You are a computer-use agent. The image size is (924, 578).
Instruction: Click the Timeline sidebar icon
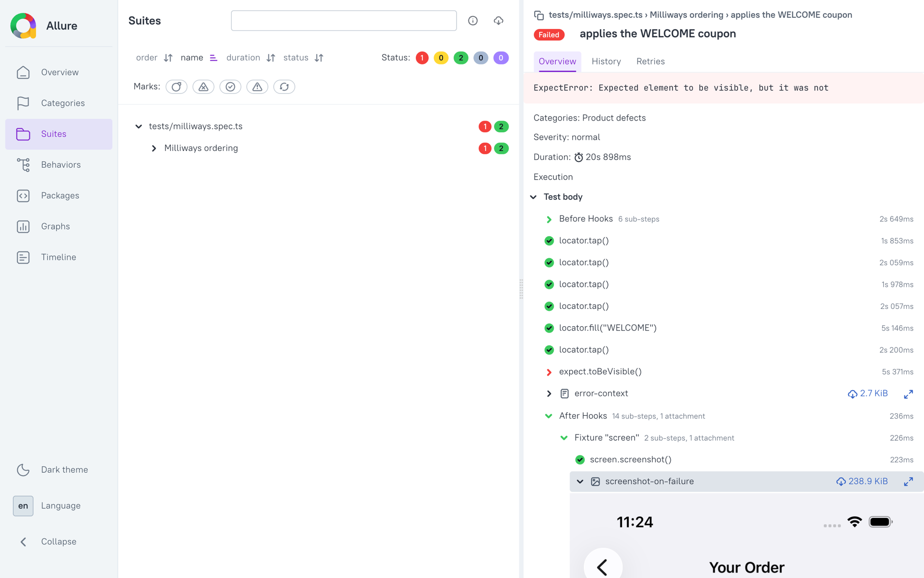click(x=23, y=257)
